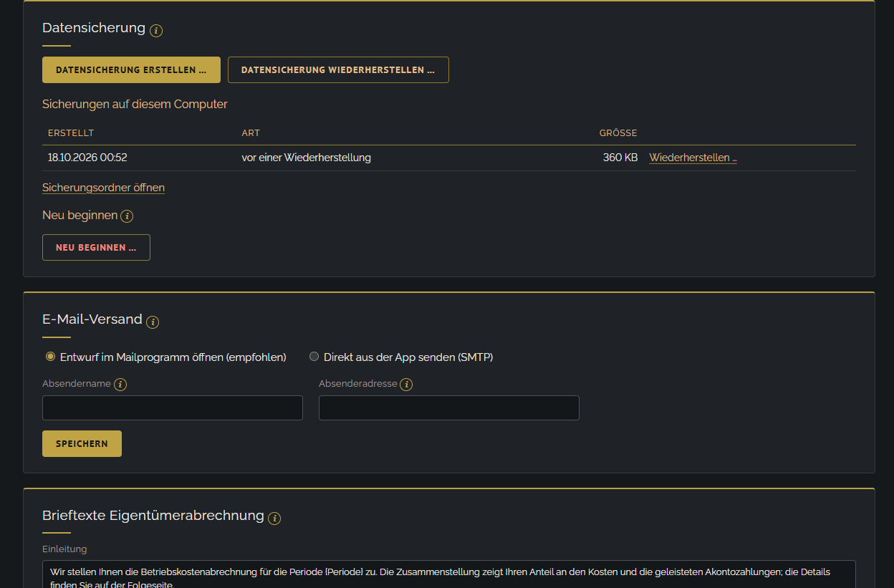Click the ART column header
The height and width of the screenshot is (588, 894).
(x=251, y=133)
